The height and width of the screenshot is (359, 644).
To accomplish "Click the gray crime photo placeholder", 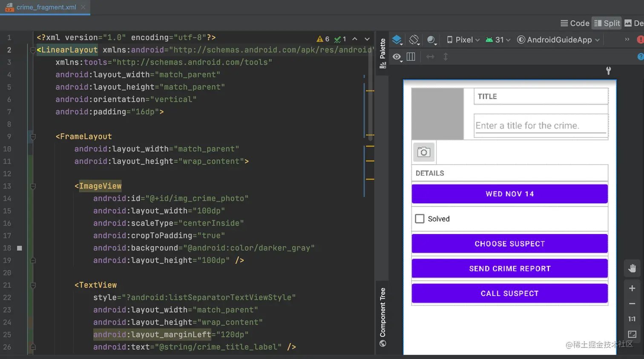I will click(x=437, y=114).
